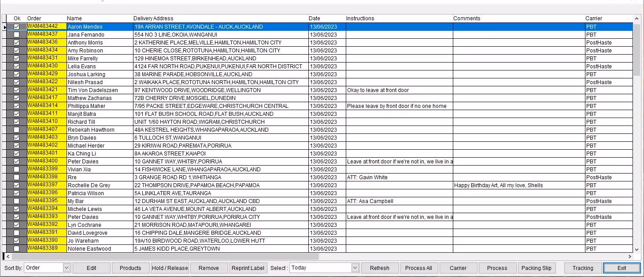Viewport: 644px width, 277px height.
Task: Uncheck the Ok box for Aaron Mendes
Action: (x=16, y=26)
